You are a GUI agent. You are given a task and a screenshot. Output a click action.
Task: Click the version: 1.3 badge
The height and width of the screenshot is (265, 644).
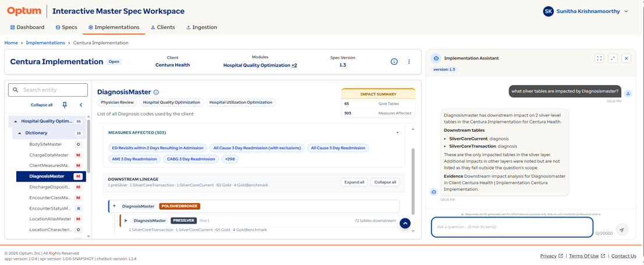pyautogui.click(x=444, y=69)
